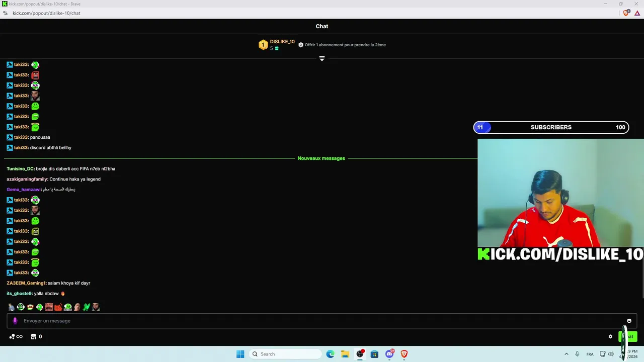Click username Gemo_hamzawi in chat

coord(23,190)
